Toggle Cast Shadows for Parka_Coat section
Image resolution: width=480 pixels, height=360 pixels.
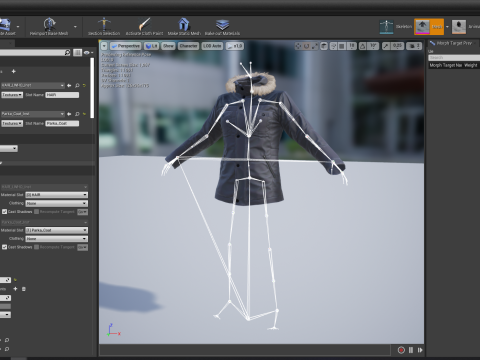4,247
